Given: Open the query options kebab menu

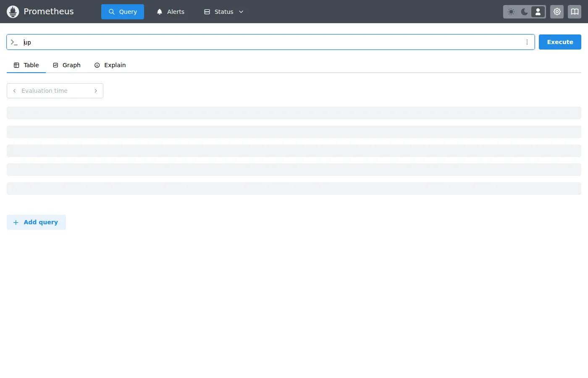Looking at the screenshot, I should pos(527,42).
